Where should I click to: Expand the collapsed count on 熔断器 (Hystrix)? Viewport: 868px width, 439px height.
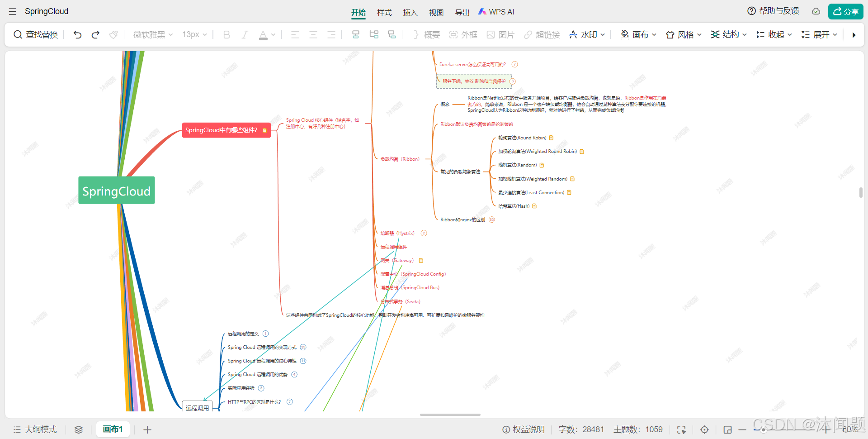point(424,233)
